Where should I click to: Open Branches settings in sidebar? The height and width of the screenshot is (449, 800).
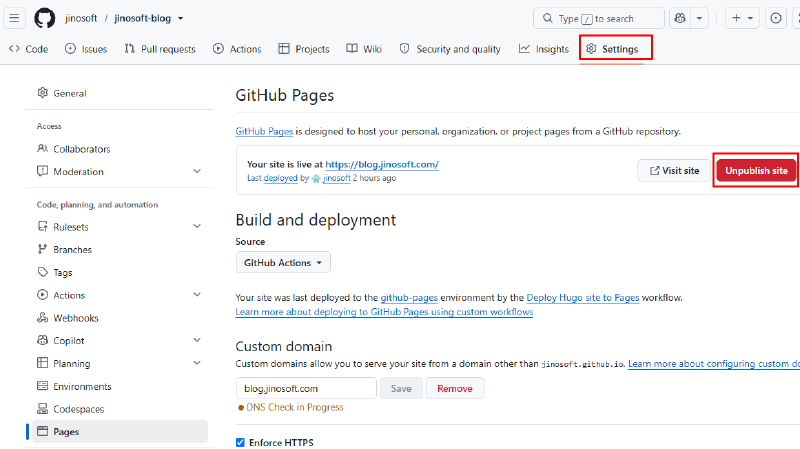pyautogui.click(x=120, y=250)
